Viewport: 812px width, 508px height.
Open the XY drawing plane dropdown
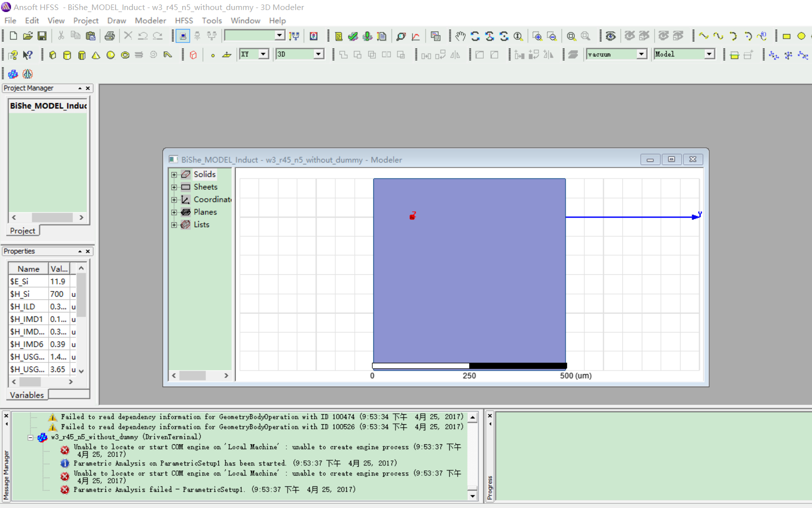coord(263,54)
